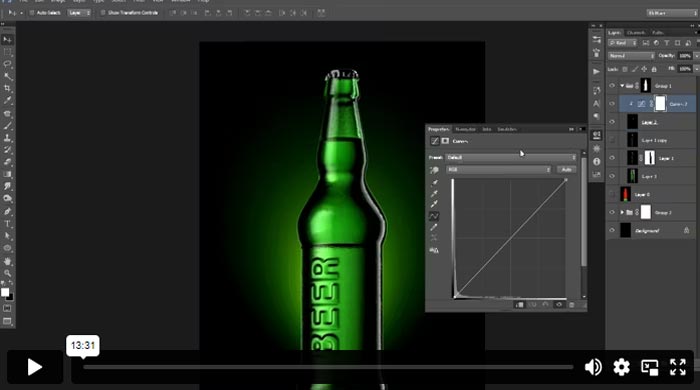Select the Rectangular Marquee tool
This screenshot has width=700, height=390.
tap(8, 53)
